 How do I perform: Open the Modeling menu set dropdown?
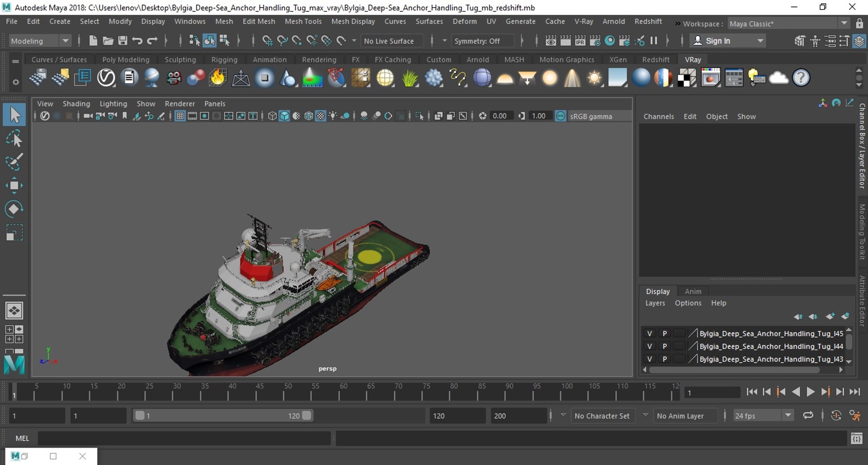(x=66, y=41)
